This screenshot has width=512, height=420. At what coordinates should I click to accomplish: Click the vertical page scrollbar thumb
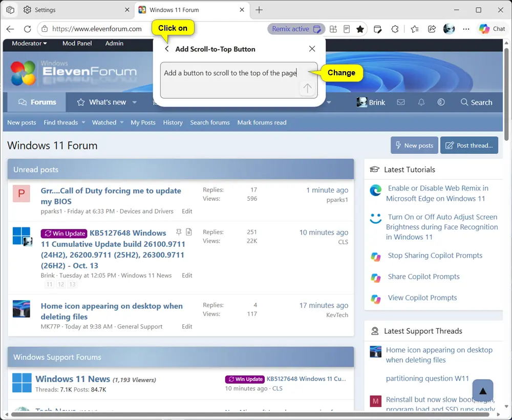pos(506,94)
